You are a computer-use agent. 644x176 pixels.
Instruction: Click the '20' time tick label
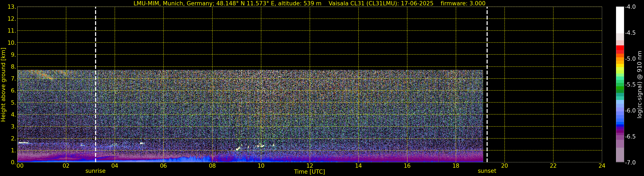pos(505,166)
